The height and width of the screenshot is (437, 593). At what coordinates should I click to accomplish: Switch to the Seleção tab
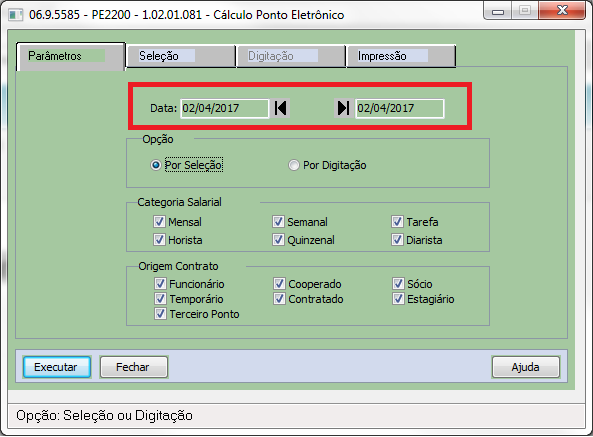click(181, 56)
